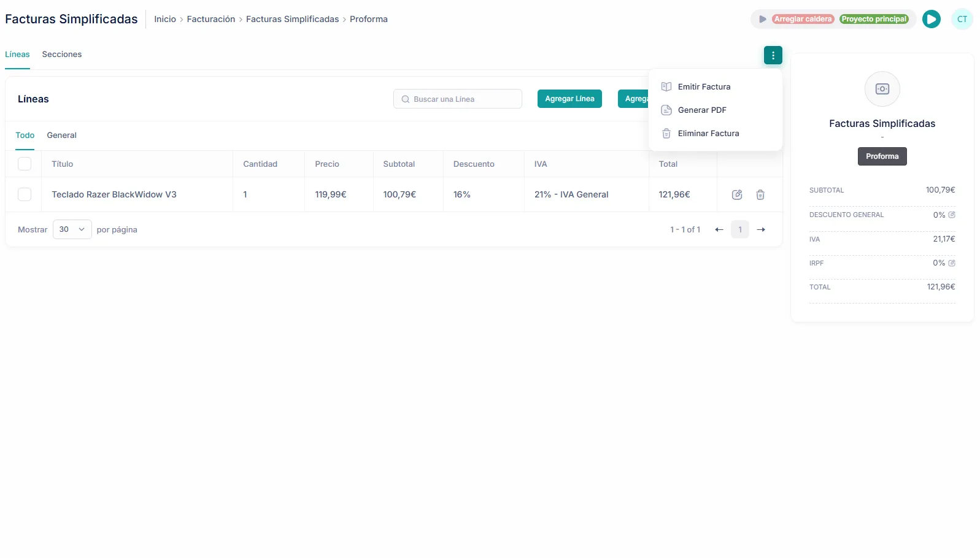
Task: Open the General filter tab
Action: (61, 136)
